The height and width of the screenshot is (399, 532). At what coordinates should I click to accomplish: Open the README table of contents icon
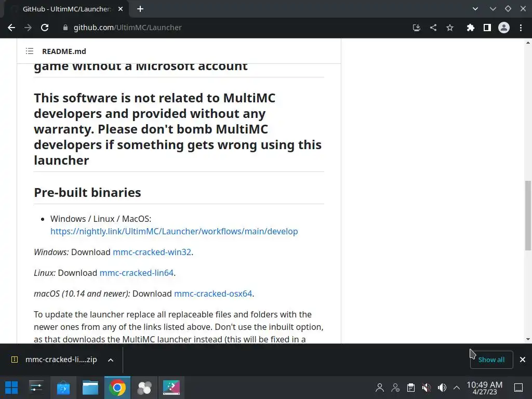coord(30,51)
